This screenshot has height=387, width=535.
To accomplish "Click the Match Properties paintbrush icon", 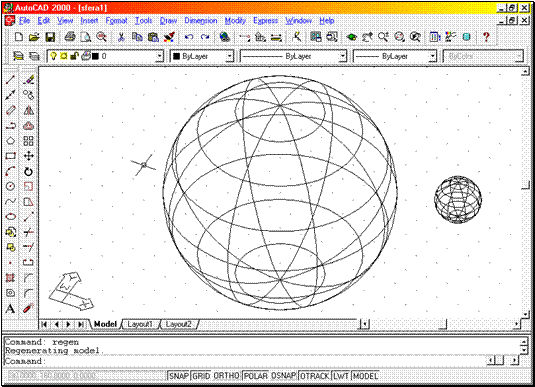I will click(x=169, y=37).
